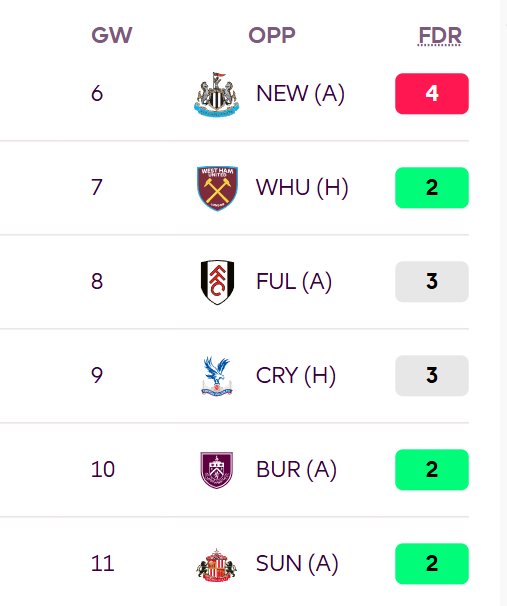
Task: Click the OPP column header
Action: (272, 35)
